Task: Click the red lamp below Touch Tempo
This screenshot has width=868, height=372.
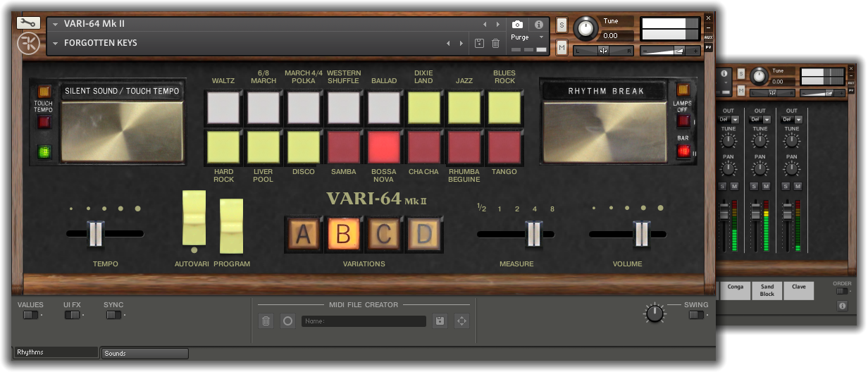Action: coord(44,122)
